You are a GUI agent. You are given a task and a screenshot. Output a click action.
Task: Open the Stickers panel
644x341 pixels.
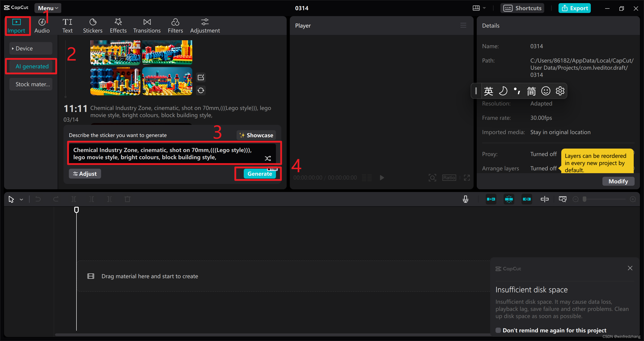93,26
